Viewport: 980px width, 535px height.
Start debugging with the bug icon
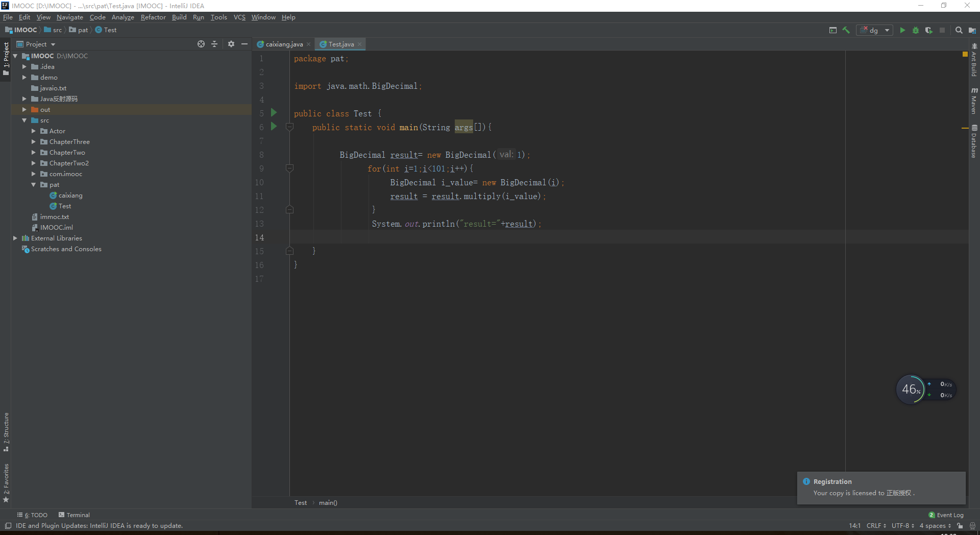(916, 30)
